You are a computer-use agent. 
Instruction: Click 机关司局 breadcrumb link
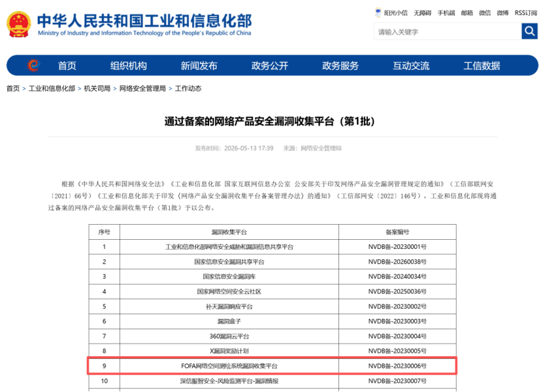click(x=97, y=88)
